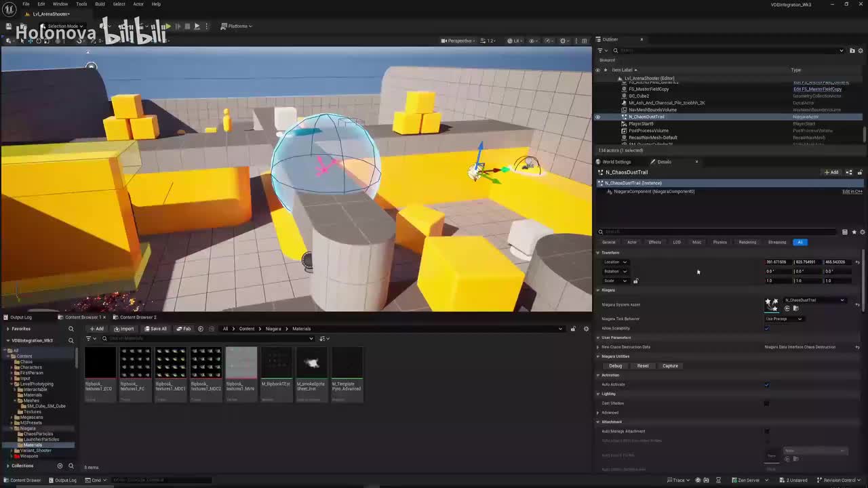Open the Platforms dropdown
Viewport: 868px width, 488px height.
coord(237,26)
